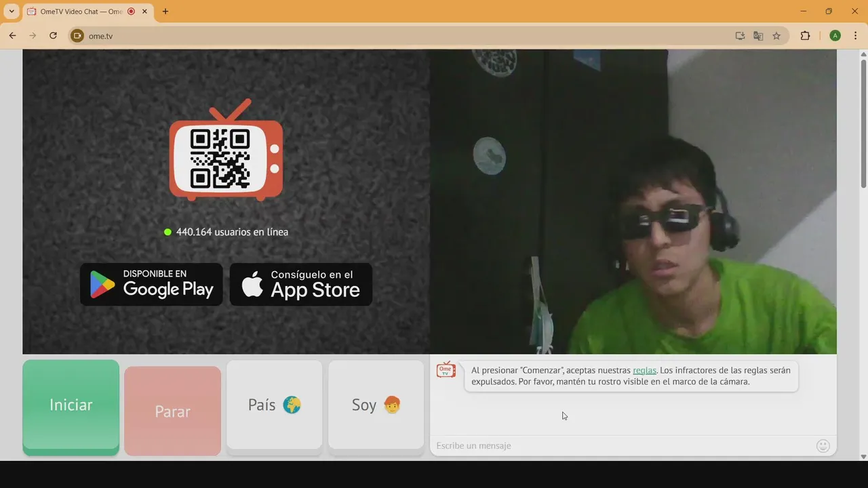868x488 pixels.
Task: Open the reglas rules link
Action: coord(644,370)
